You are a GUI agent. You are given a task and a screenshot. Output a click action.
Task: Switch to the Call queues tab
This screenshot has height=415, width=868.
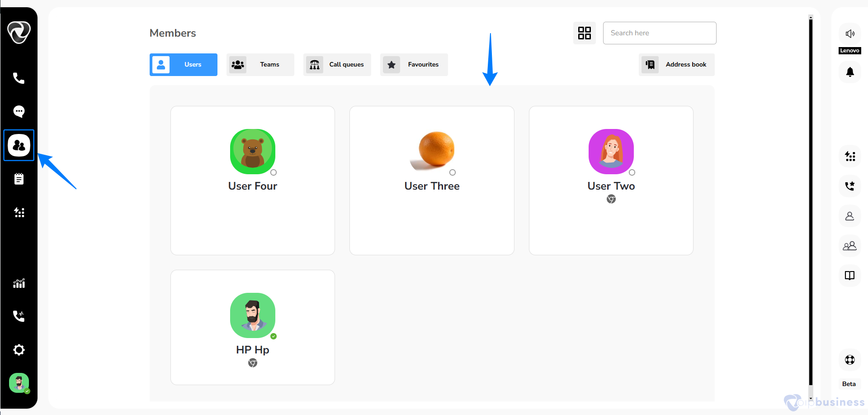(337, 65)
